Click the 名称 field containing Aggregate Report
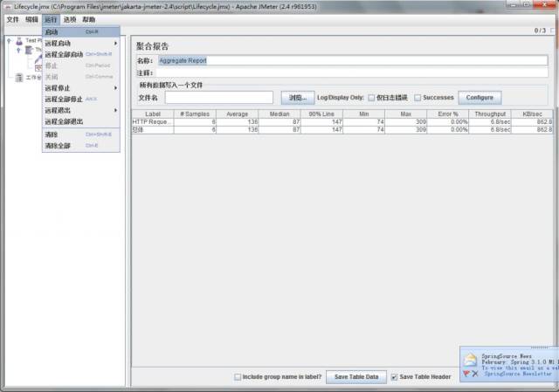 click(x=353, y=60)
